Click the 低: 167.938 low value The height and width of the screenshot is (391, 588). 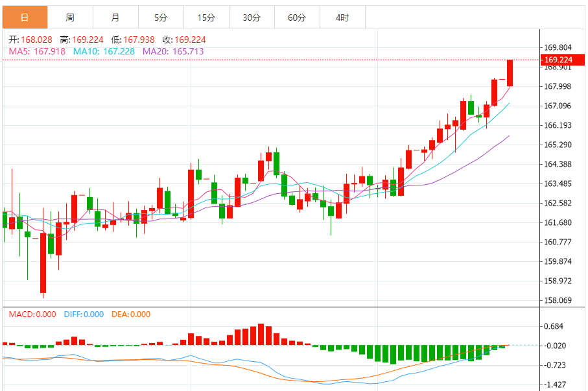click(133, 40)
